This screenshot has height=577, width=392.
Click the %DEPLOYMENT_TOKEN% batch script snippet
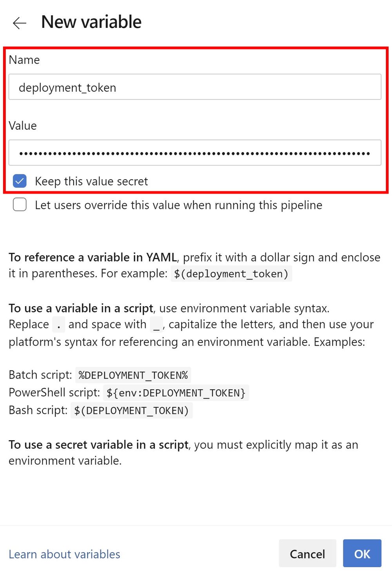point(133,375)
